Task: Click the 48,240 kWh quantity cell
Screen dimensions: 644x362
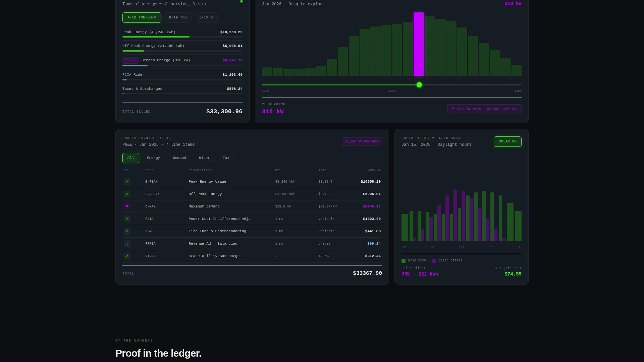Action: pos(285,182)
